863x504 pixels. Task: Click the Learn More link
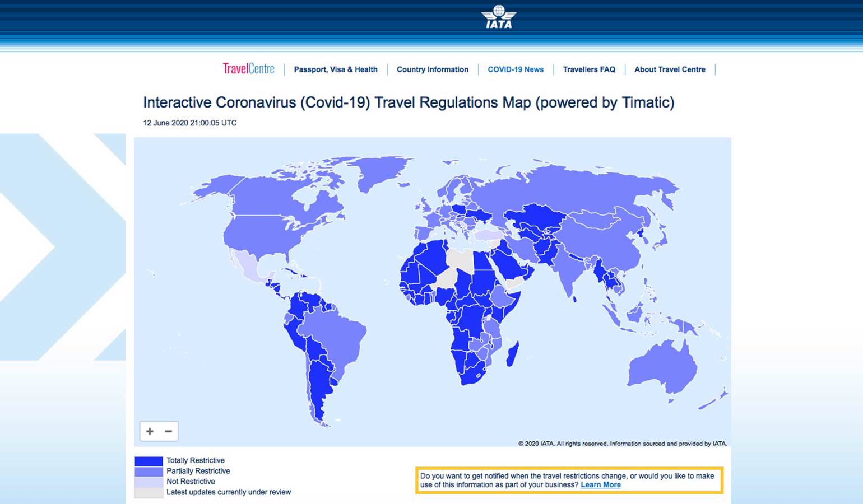[600, 485]
